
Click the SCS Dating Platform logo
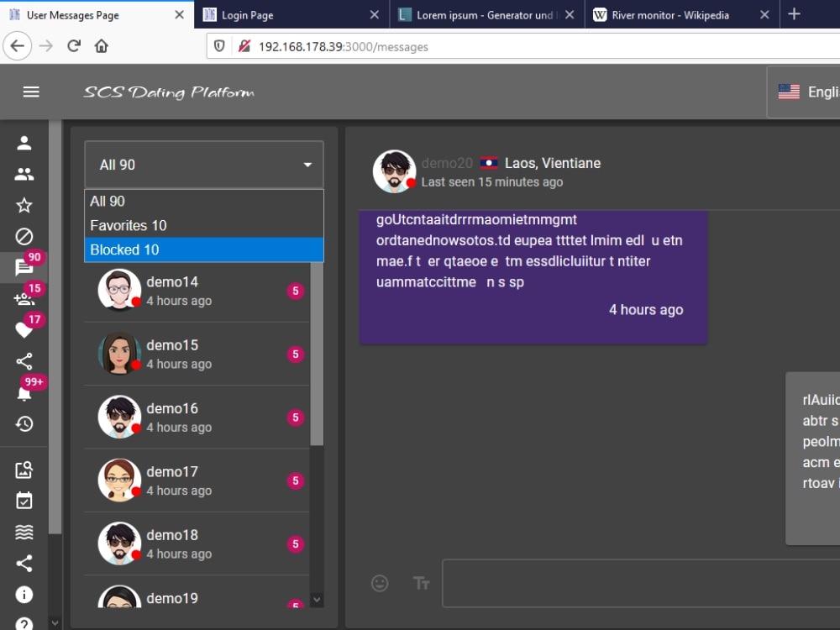(x=170, y=92)
